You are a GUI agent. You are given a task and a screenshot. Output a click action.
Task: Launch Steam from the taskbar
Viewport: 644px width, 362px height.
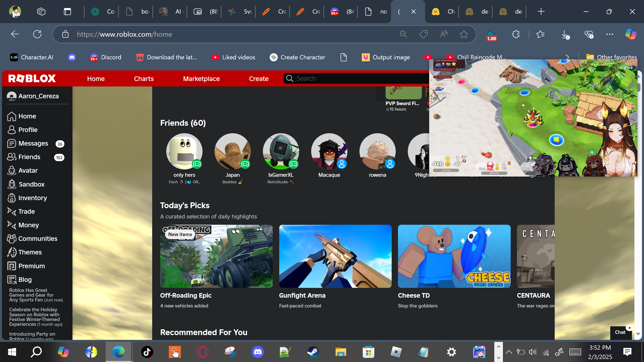[313, 352]
